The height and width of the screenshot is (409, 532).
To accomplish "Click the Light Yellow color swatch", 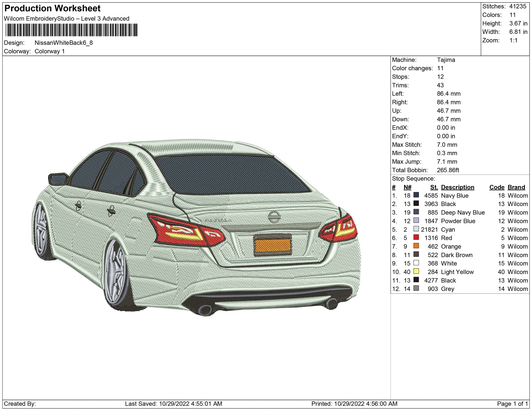I will pos(416,271).
